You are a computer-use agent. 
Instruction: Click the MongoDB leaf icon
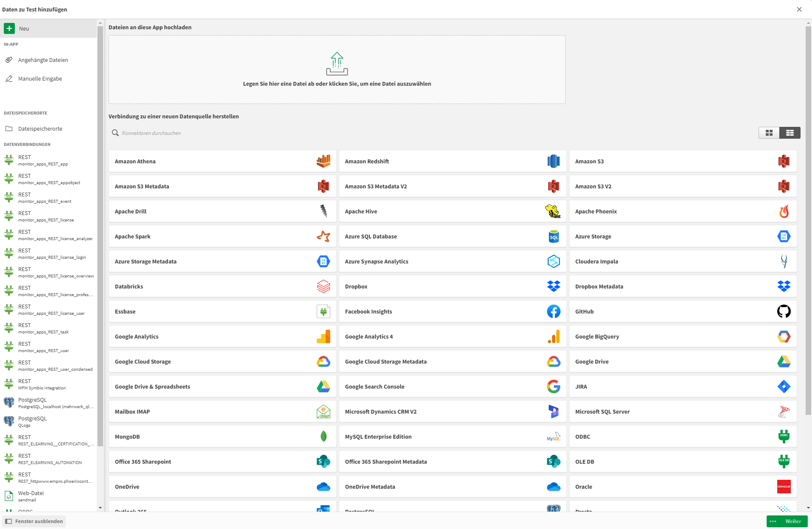pos(323,437)
